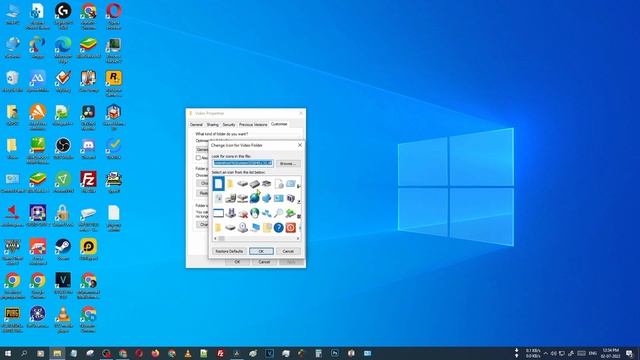Viewport: 640px width, 360px height.
Task: Open Rockstar Games Launcher desktop shortcut
Action: 113,83
